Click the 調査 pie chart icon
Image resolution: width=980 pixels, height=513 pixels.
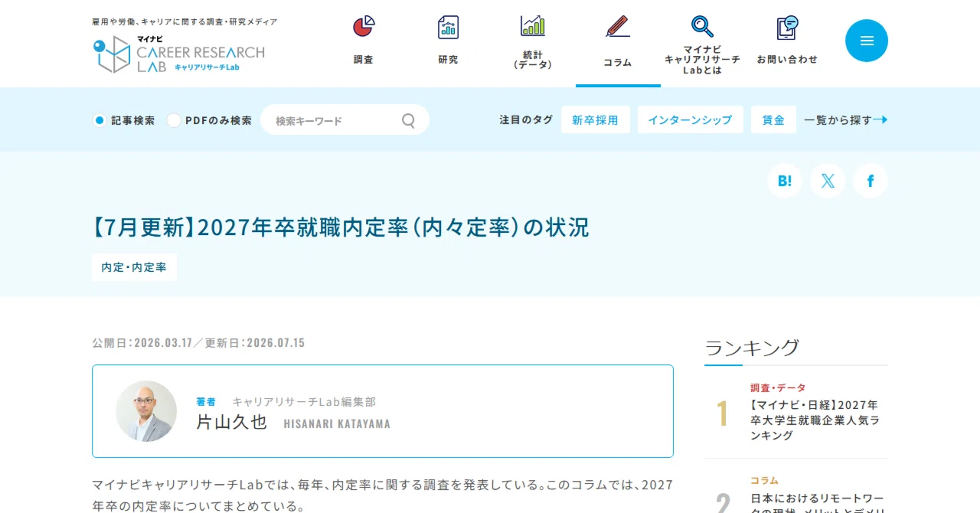[x=364, y=26]
